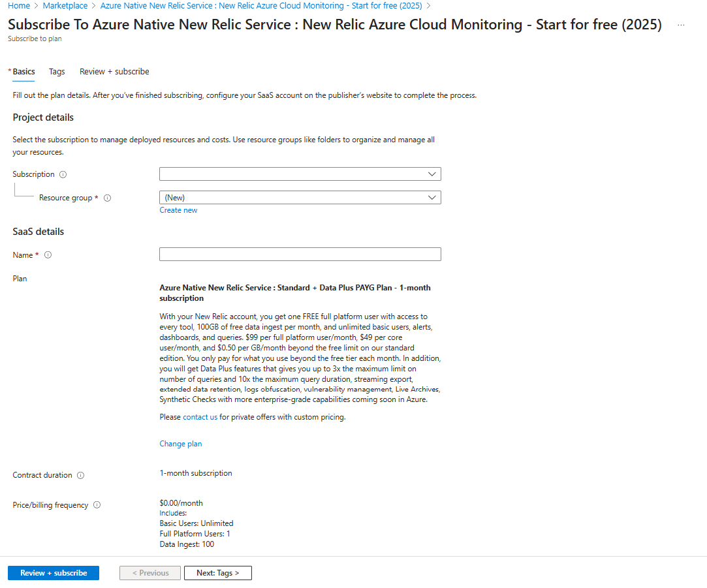Switch to the Review + subscribe tab
This screenshot has height=588, width=707.
coord(114,71)
